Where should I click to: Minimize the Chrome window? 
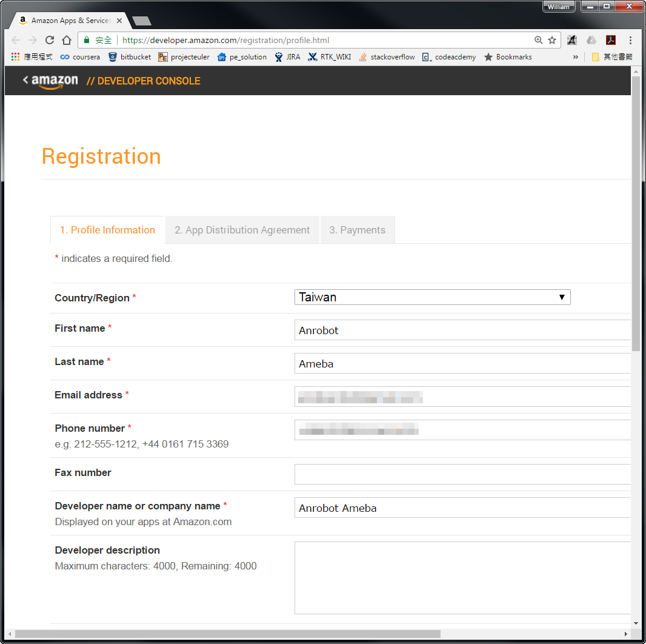click(x=590, y=6)
